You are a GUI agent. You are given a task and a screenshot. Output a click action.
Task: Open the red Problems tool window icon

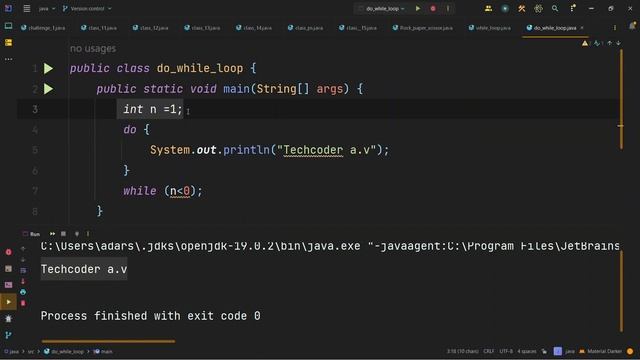[8, 252]
